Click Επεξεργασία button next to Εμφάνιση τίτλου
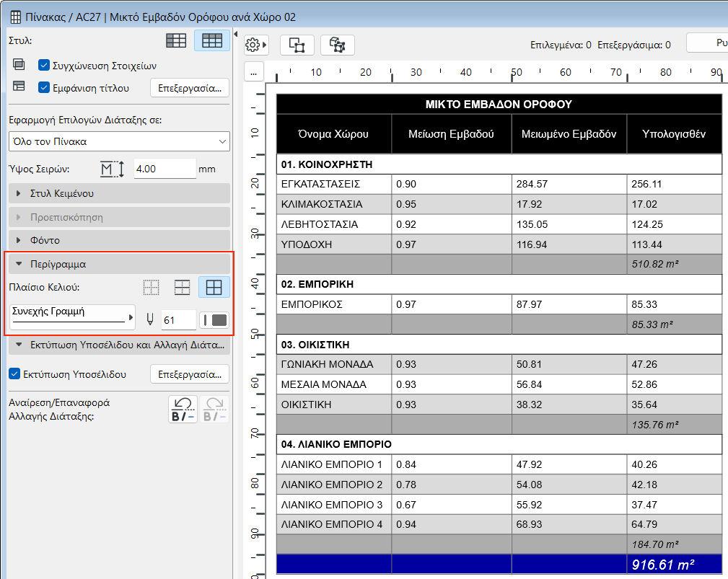The image size is (728, 579). (x=190, y=89)
